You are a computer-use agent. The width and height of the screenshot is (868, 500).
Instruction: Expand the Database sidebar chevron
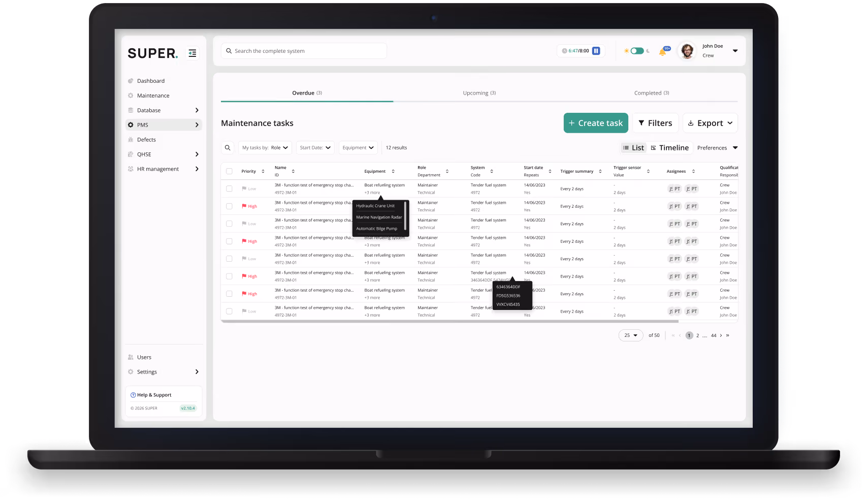197,110
